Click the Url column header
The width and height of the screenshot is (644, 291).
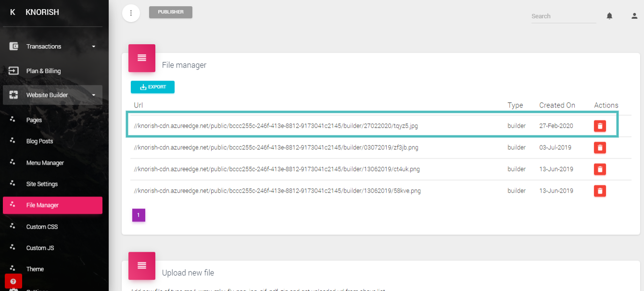138,105
